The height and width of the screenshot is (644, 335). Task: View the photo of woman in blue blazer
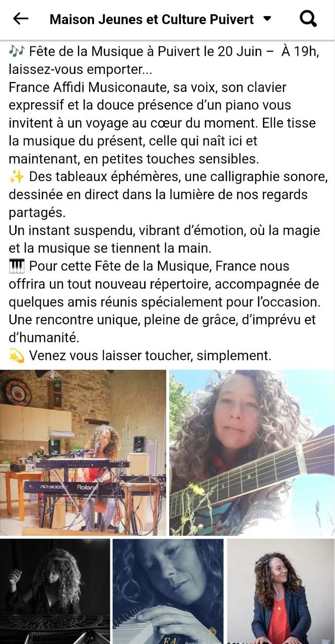point(281,592)
